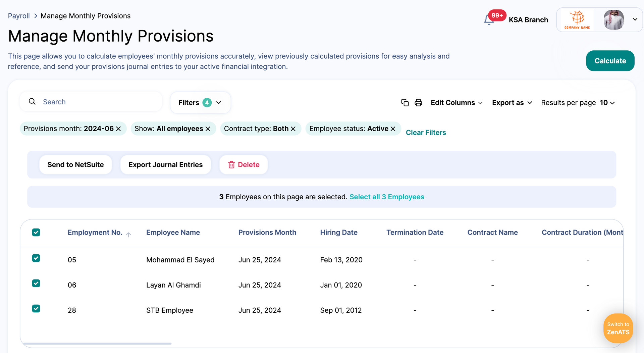Click the Employment No. column header
Screen dimensions: 644x353
[95, 233]
